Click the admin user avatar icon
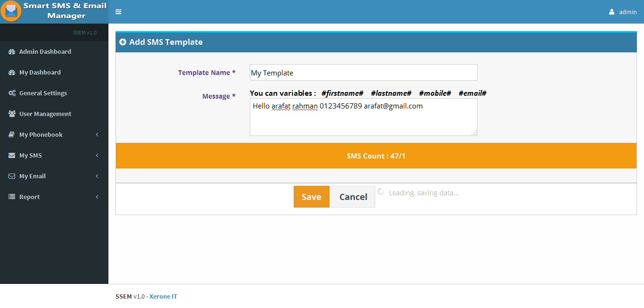 [x=612, y=12]
